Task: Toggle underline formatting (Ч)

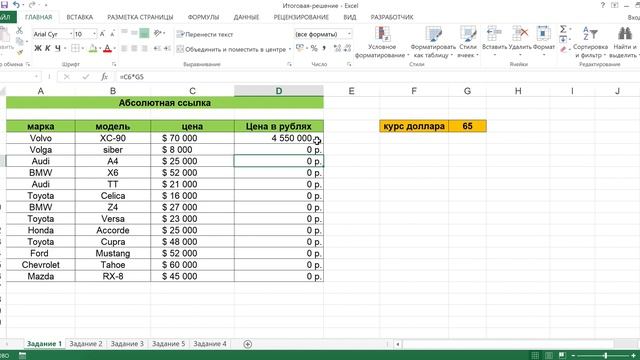Action: (58, 49)
